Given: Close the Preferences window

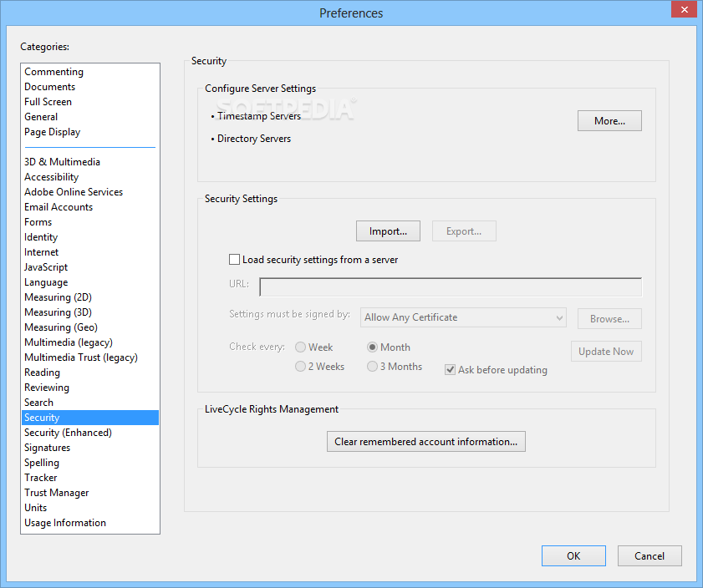Looking at the screenshot, I should pos(684,9).
